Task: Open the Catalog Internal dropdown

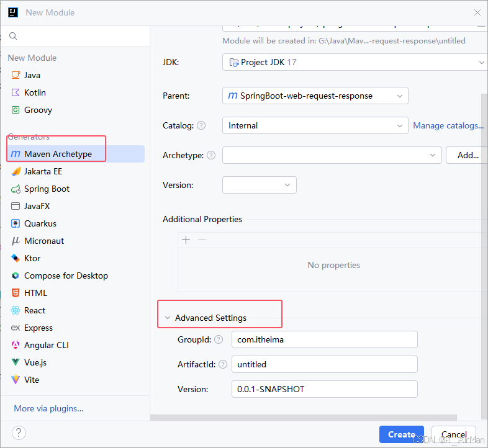Action: pos(315,126)
